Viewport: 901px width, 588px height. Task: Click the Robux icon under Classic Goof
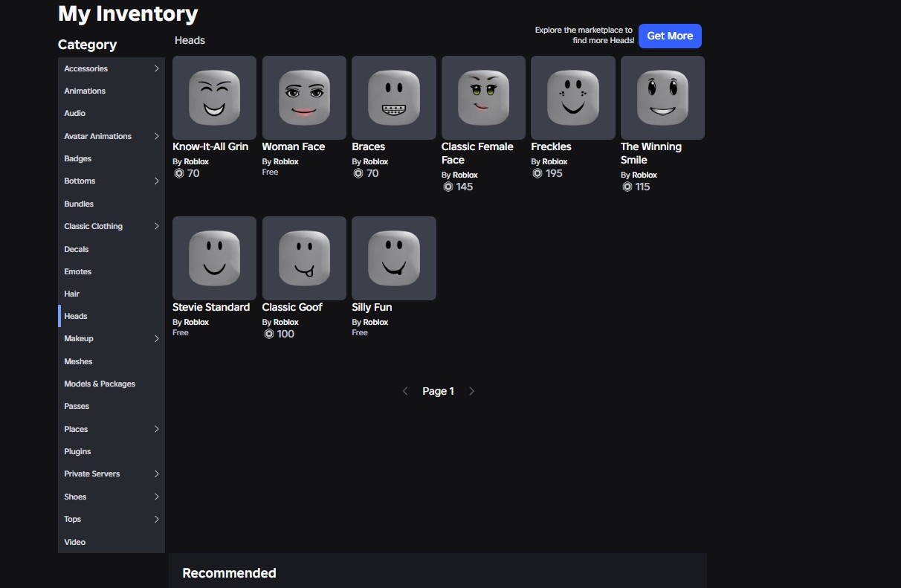pyautogui.click(x=268, y=334)
